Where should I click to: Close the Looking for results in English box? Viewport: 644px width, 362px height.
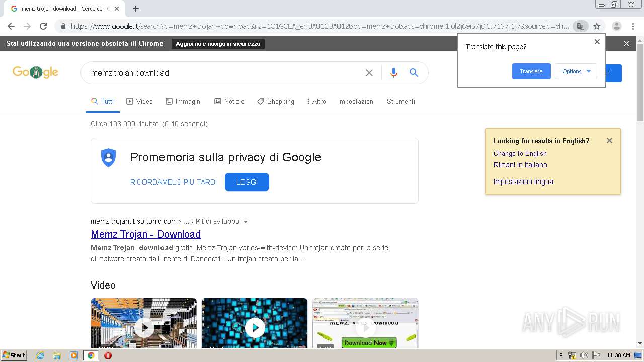[x=609, y=141]
